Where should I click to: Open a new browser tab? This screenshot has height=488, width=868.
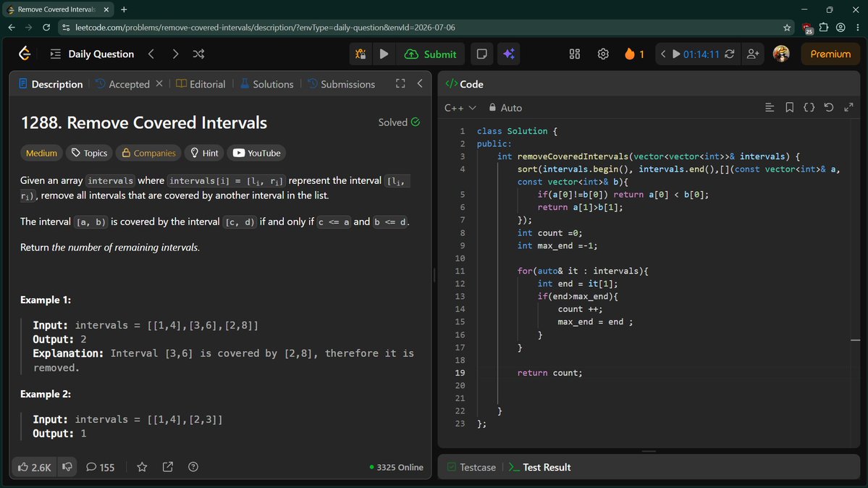124,9
